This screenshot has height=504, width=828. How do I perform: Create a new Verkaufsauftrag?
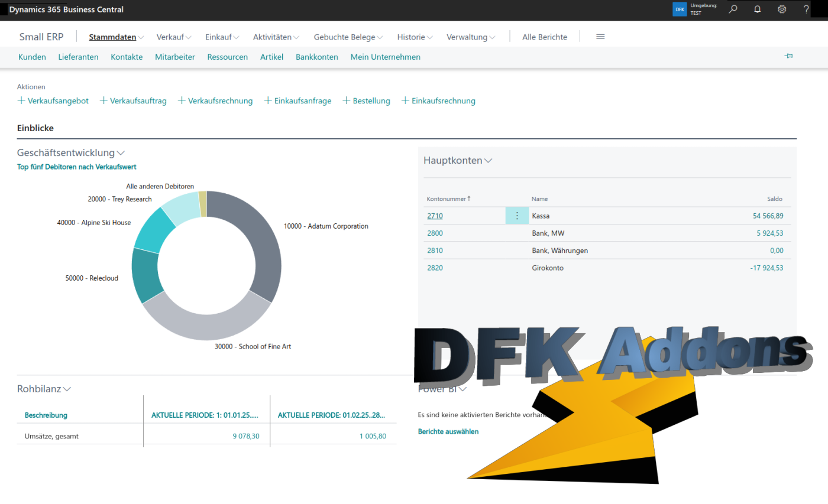[x=133, y=100]
